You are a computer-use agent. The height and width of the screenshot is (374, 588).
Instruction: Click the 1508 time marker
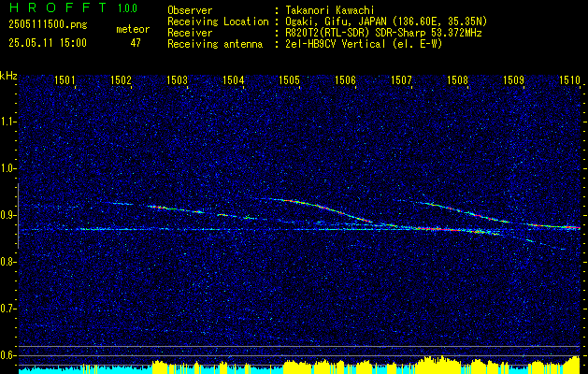457,79
